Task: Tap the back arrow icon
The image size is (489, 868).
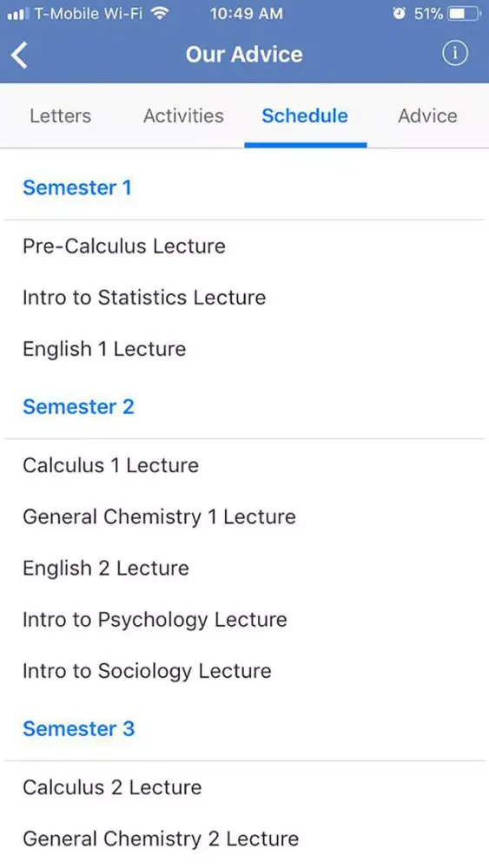Action: (19, 55)
